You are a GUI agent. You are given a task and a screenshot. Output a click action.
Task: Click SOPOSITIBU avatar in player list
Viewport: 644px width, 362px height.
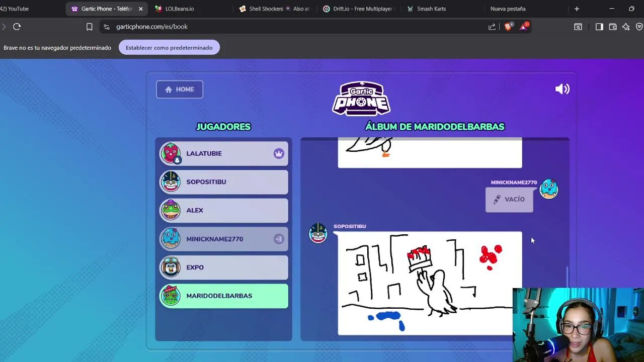pyautogui.click(x=171, y=182)
